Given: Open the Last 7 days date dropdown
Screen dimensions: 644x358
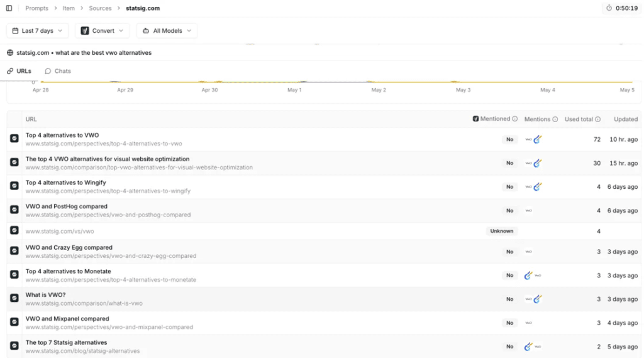Looking at the screenshot, I should coord(37,31).
